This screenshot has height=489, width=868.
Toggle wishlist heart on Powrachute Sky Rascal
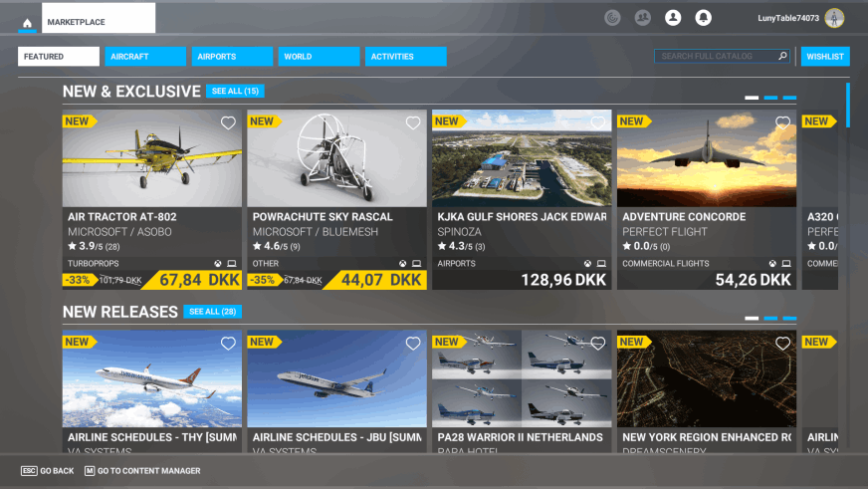pos(413,123)
